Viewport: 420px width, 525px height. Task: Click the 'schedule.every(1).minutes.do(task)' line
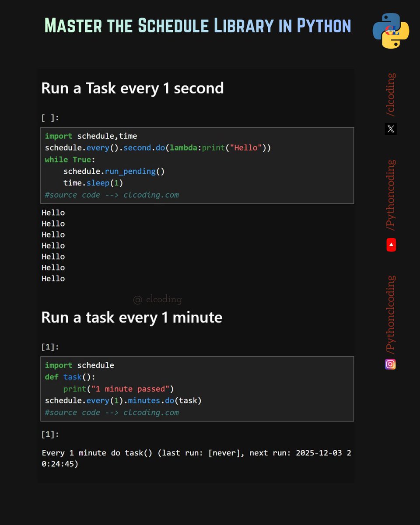pyautogui.click(x=123, y=401)
